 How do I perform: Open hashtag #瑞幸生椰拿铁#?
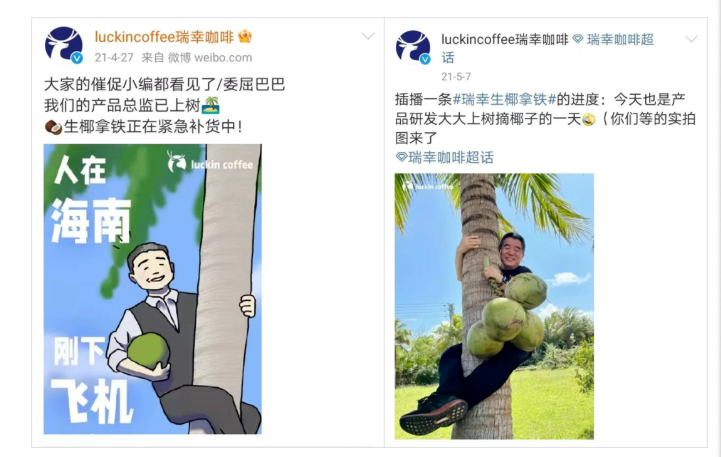[504, 99]
